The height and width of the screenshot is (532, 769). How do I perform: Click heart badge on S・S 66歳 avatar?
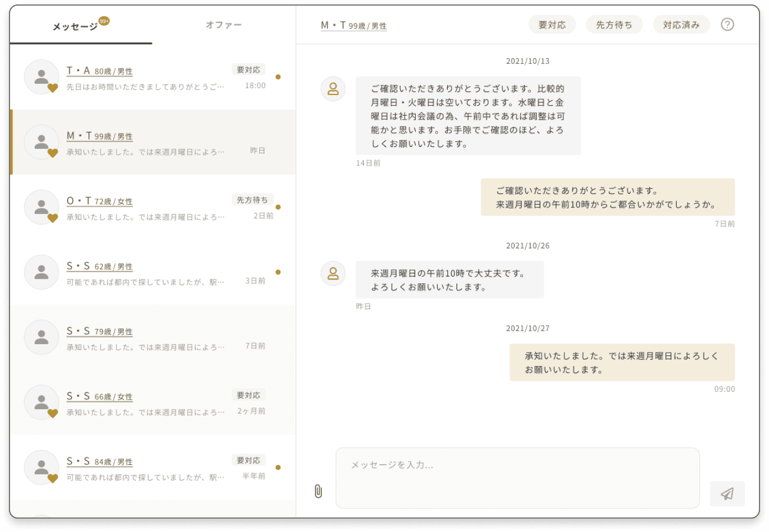pos(53,413)
